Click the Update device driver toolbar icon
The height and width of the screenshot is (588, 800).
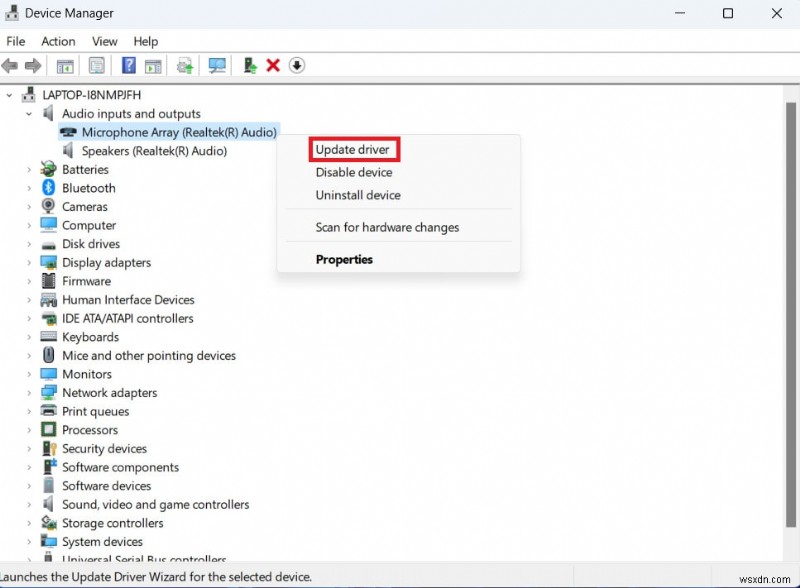[185, 66]
